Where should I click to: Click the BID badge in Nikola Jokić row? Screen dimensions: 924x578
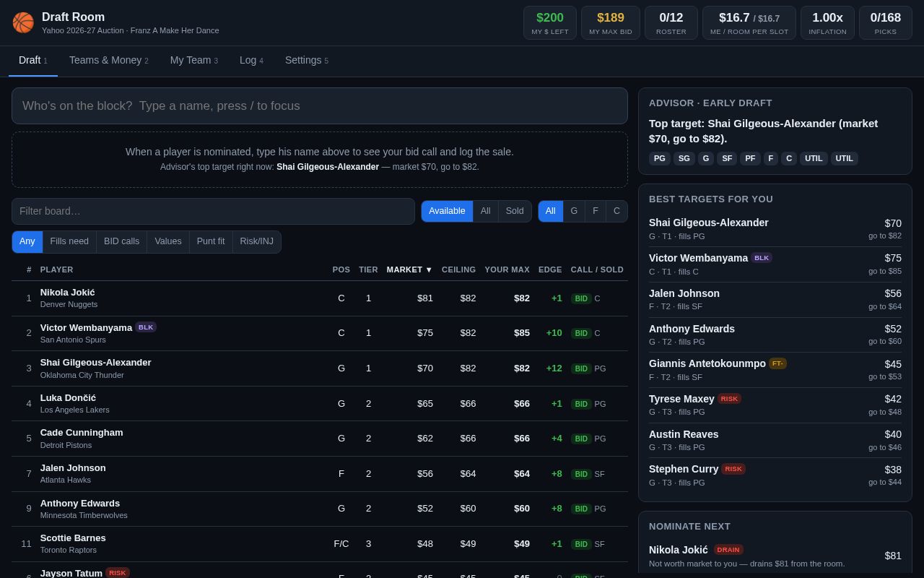(581, 298)
